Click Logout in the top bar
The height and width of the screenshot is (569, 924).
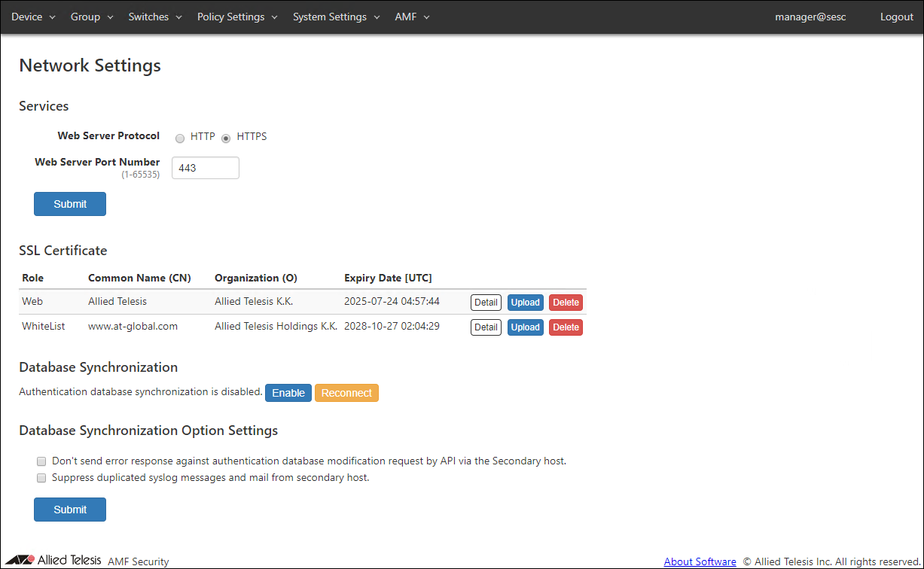pyautogui.click(x=896, y=17)
